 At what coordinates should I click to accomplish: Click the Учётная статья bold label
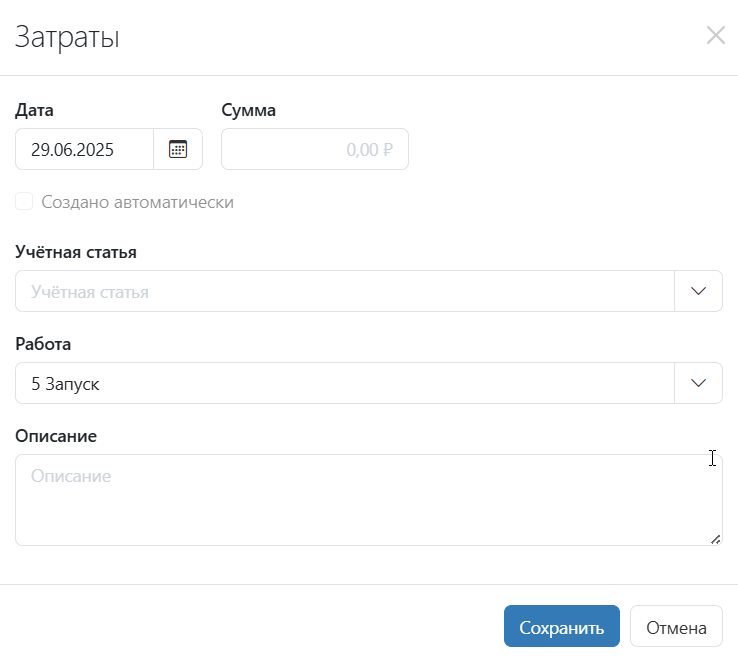[76, 252]
